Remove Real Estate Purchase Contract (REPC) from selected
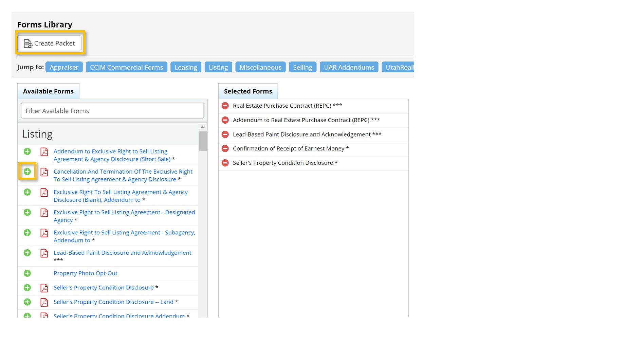Screen dimensions: 644x340 coord(225,106)
